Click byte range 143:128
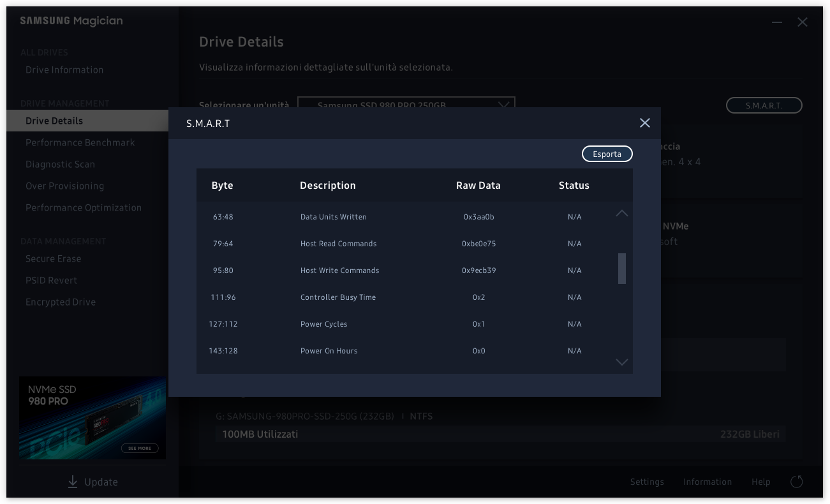Viewport: 830px width, 504px height. [x=223, y=351]
